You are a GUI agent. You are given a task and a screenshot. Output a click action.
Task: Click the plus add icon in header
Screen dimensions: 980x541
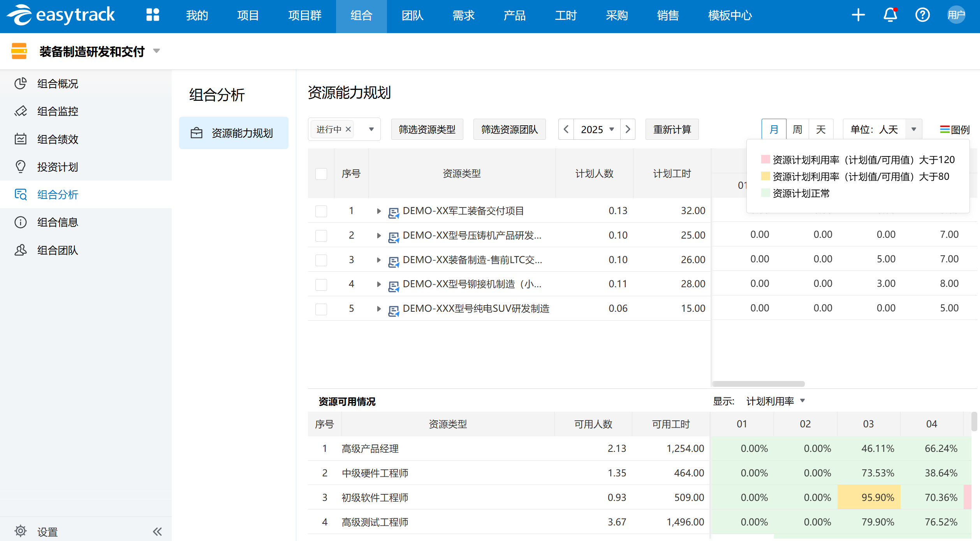pyautogui.click(x=858, y=15)
